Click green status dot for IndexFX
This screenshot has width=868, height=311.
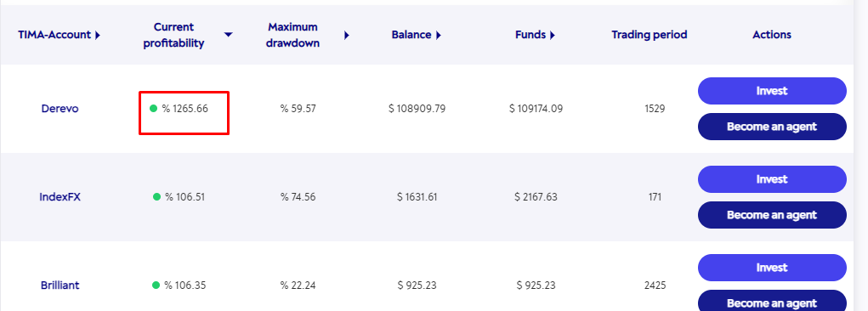(x=156, y=196)
